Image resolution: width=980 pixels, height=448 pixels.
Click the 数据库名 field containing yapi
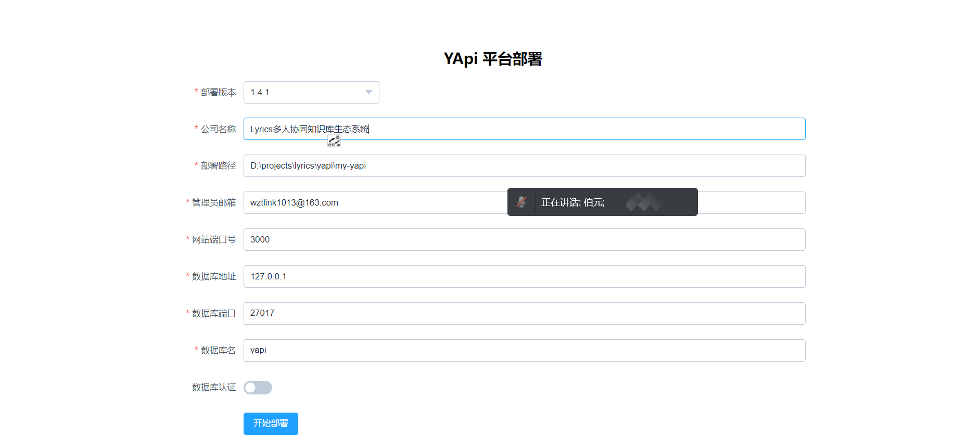524,350
